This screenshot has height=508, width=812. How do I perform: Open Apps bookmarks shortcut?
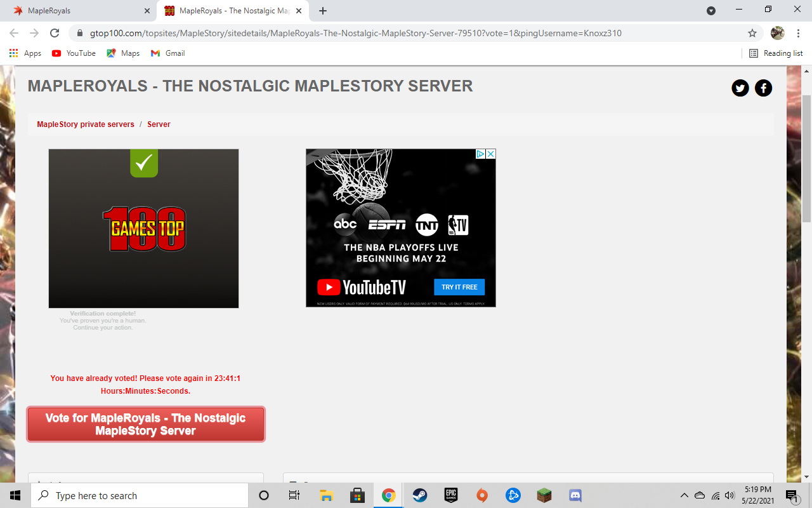(x=25, y=53)
